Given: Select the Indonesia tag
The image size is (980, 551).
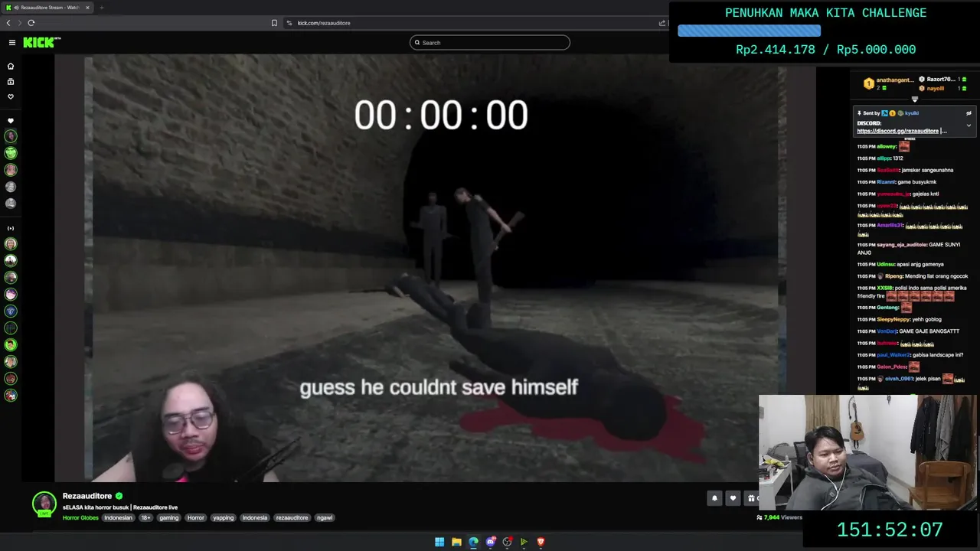Looking at the screenshot, I should click(255, 518).
